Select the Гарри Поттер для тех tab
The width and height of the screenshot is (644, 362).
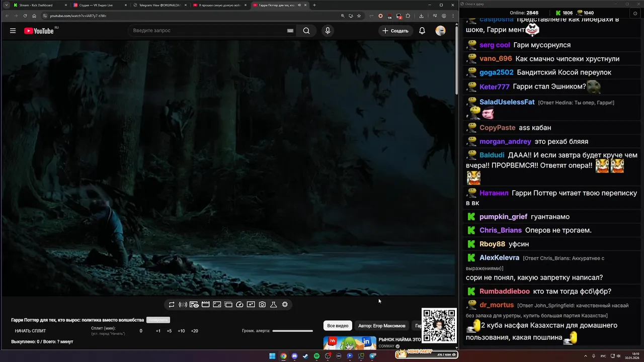pos(279,5)
